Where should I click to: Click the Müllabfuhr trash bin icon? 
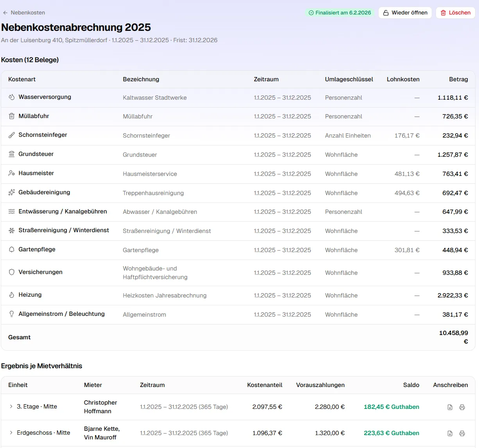tap(12, 116)
